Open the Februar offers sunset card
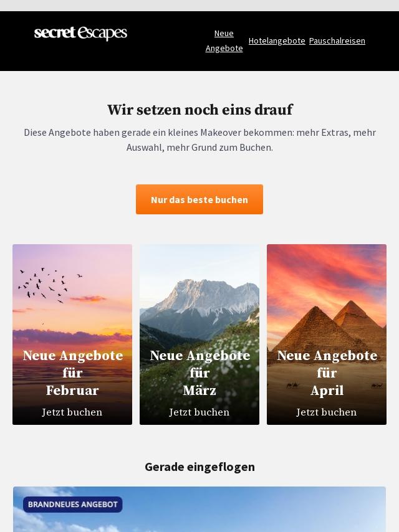399x532 pixels. point(72,334)
